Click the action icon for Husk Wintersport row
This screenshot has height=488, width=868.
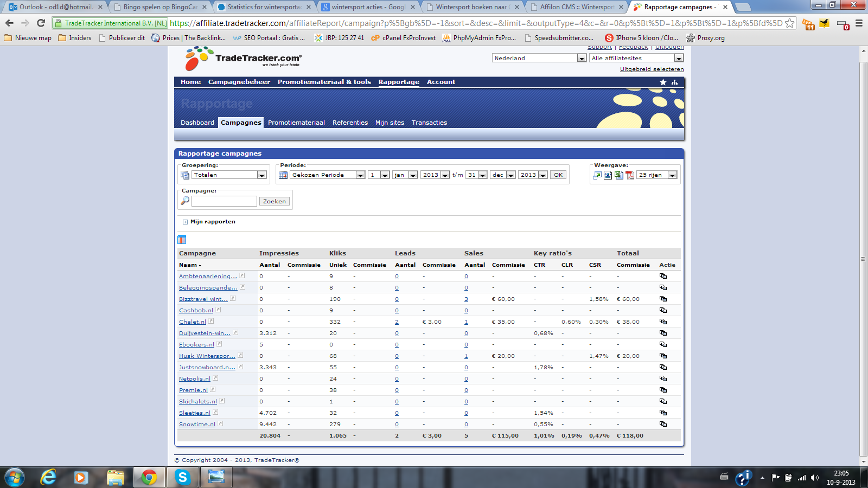tap(663, 356)
